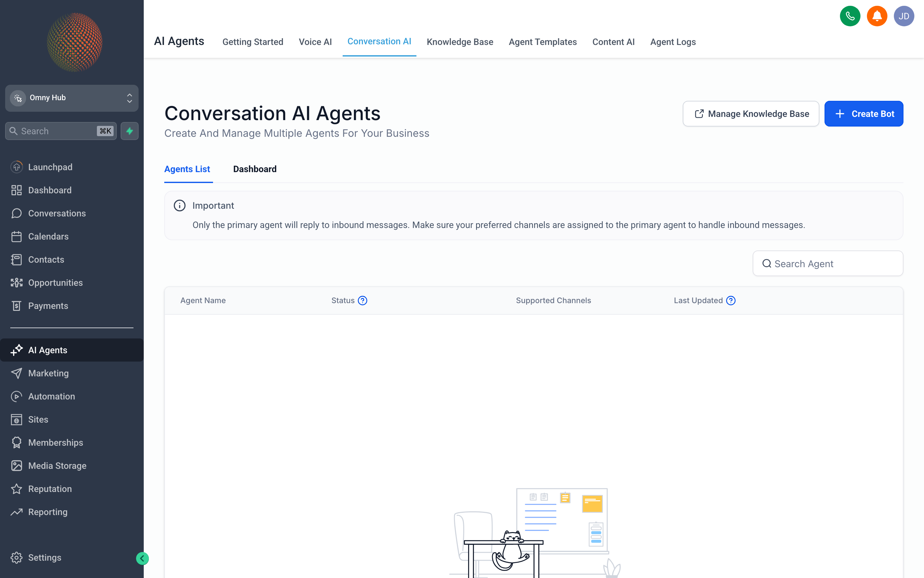Select the Agents List sub-tab

(x=187, y=169)
